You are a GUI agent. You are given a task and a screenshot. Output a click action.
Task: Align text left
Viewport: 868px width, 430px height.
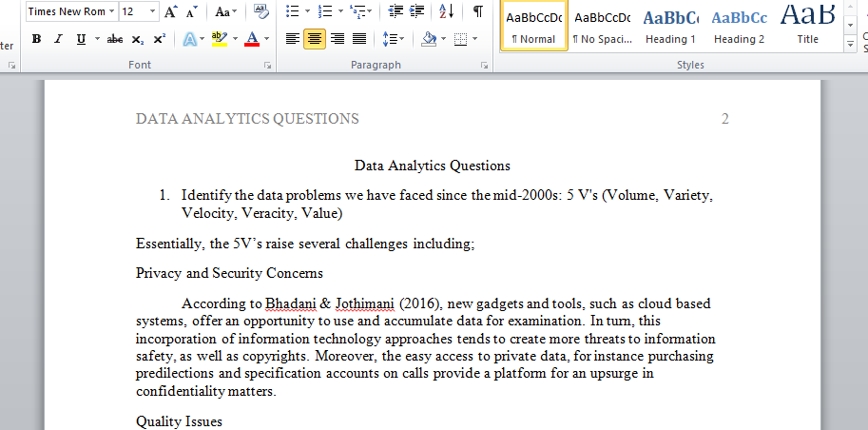tap(292, 39)
